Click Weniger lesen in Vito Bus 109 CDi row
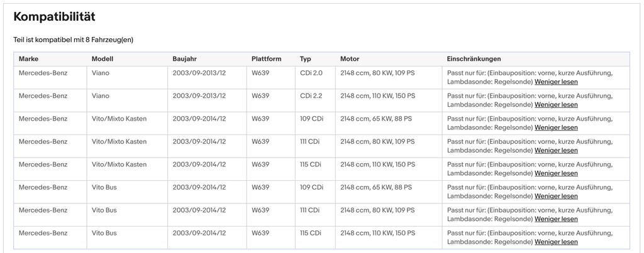The height and width of the screenshot is (253, 644). point(556,196)
